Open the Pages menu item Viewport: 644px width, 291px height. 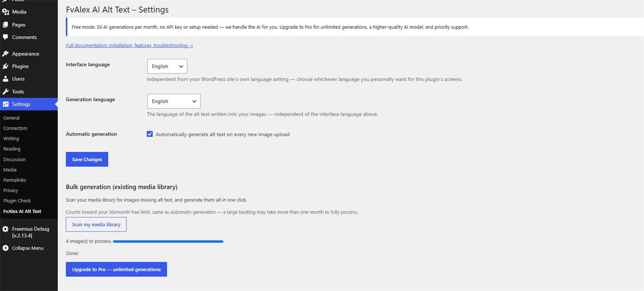[29, 24]
